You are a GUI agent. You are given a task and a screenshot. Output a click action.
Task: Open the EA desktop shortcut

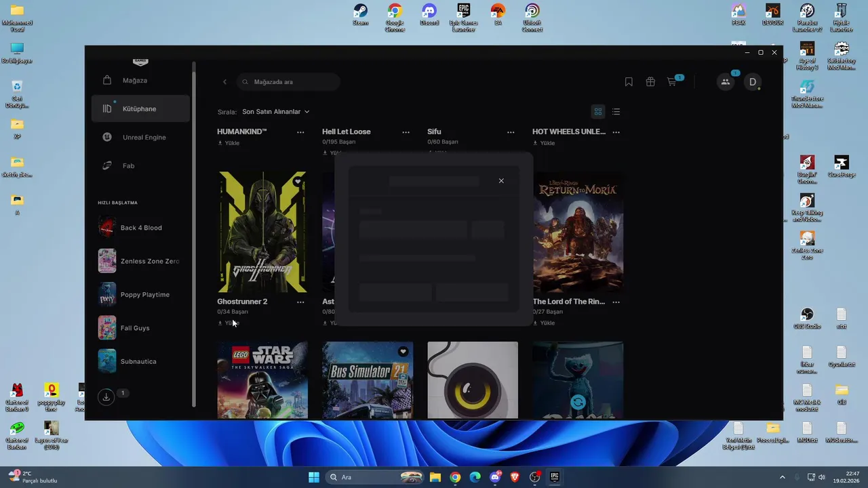pyautogui.click(x=498, y=16)
